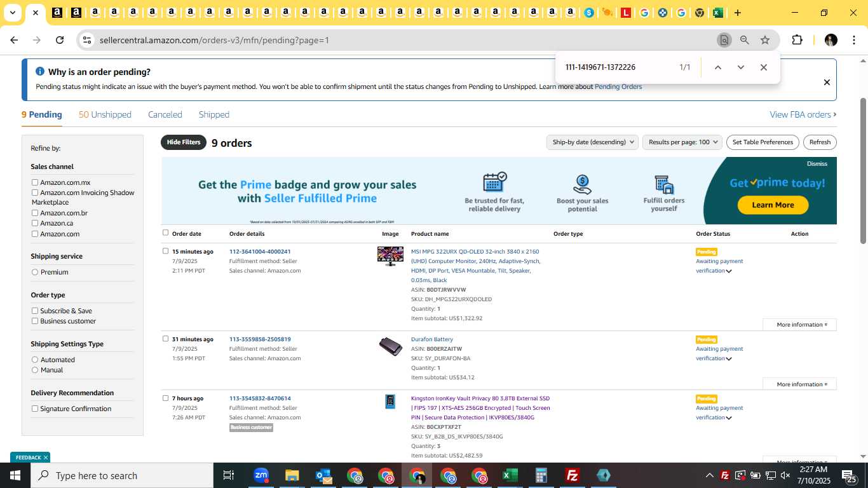The image size is (868, 488).
Task: Select Premium shipping service
Action: [35, 272]
